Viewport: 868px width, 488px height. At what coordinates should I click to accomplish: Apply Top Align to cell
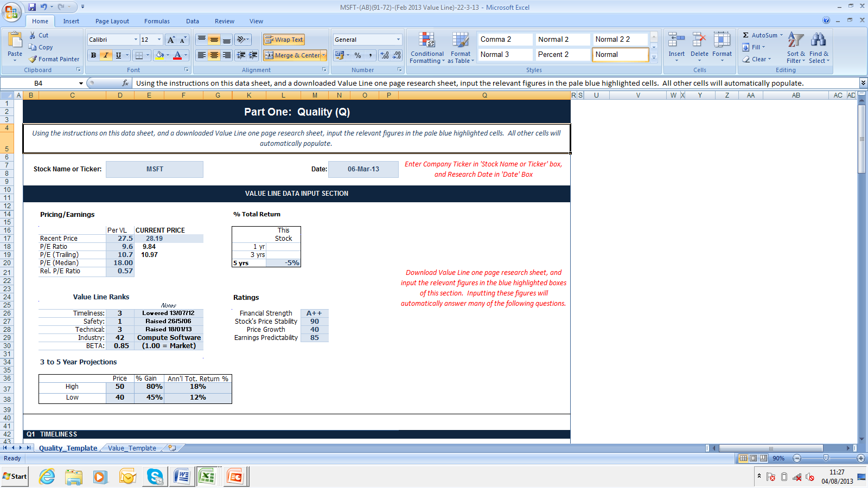(202, 40)
